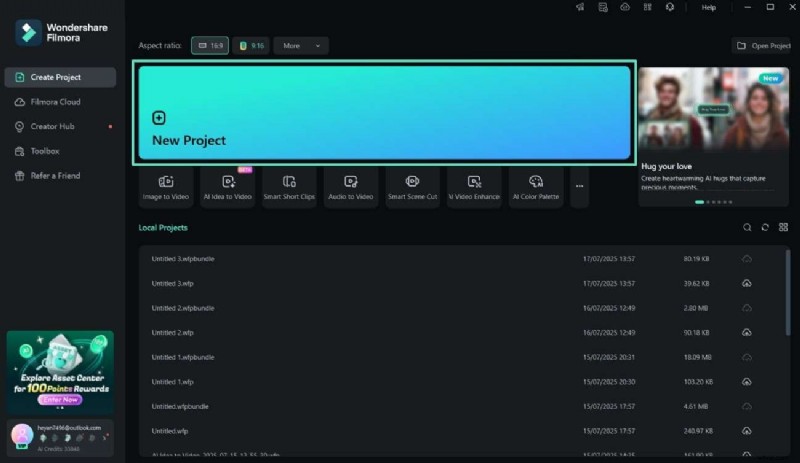This screenshot has height=463, width=800.
Task: Expand account details chevron beside email
Action: 105,437
